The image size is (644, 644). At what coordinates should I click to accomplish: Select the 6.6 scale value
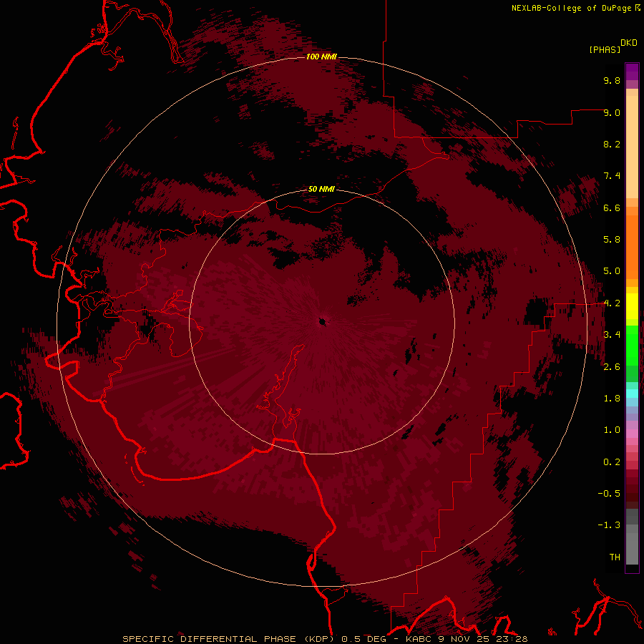(612, 208)
